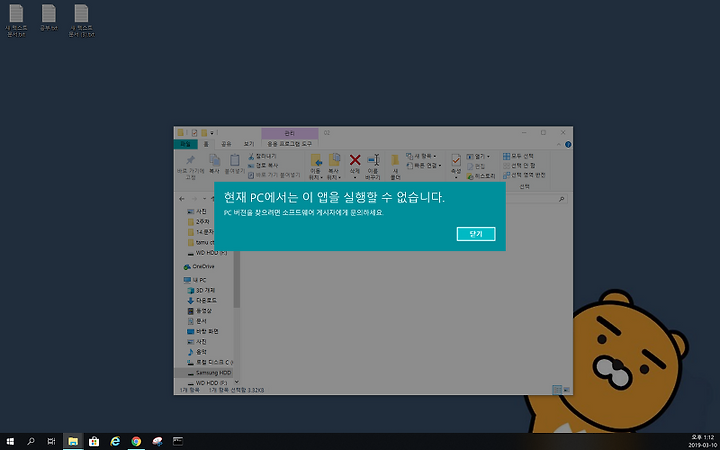Open Quick Access Toolbar customize dropdown
The height and width of the screenshot is (450, 720).
pyautogui.click(x=212, y=133)
